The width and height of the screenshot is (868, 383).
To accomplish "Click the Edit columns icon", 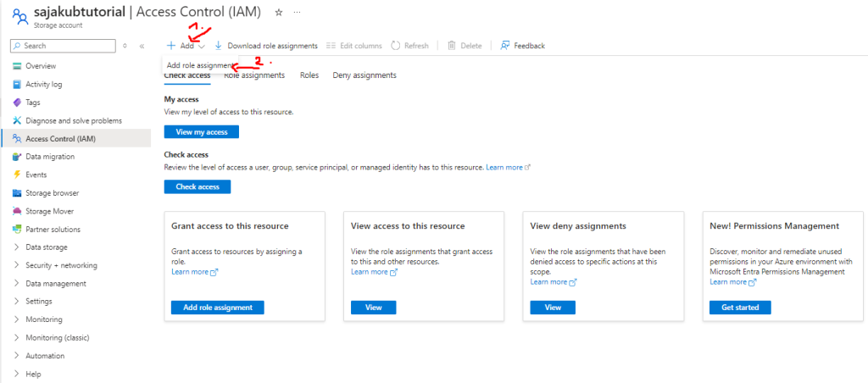I will (x=331, y=46).
